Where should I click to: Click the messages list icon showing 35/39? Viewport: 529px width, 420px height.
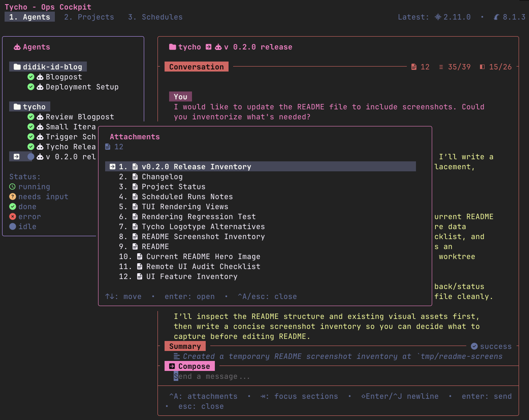(441, 67)
